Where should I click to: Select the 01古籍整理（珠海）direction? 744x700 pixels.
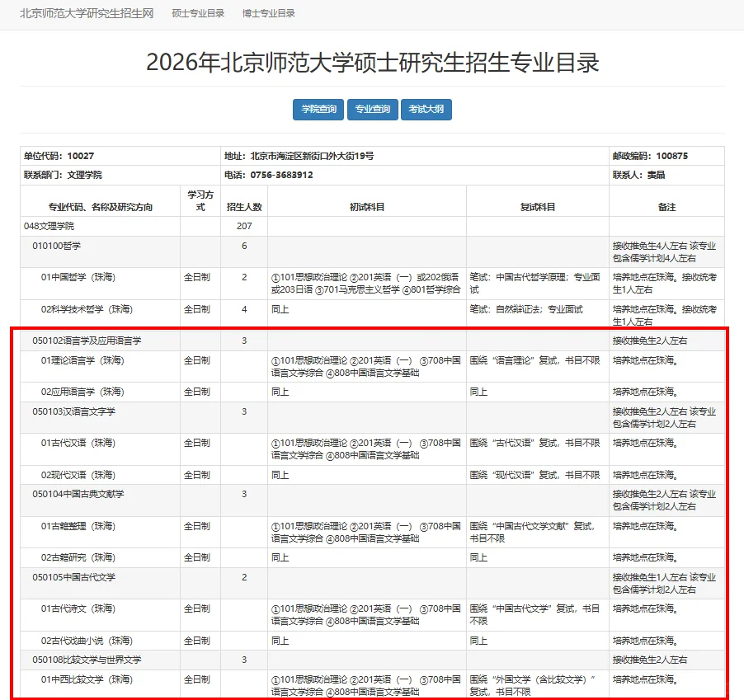(x=78, y=526)
